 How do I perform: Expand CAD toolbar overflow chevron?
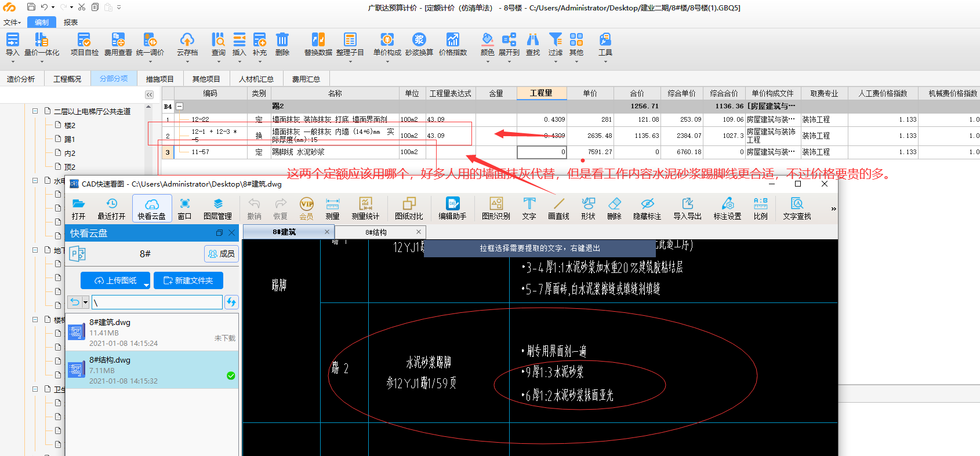click(833, 209)
